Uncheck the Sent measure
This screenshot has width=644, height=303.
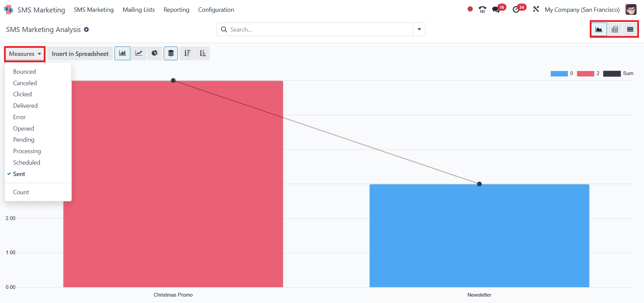coord(38,174)
